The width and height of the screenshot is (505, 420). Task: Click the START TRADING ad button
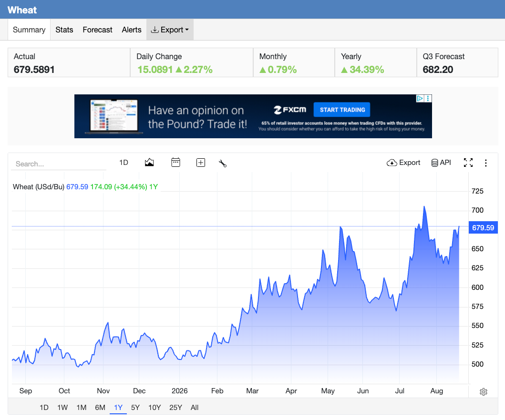[x=342, y=110]
